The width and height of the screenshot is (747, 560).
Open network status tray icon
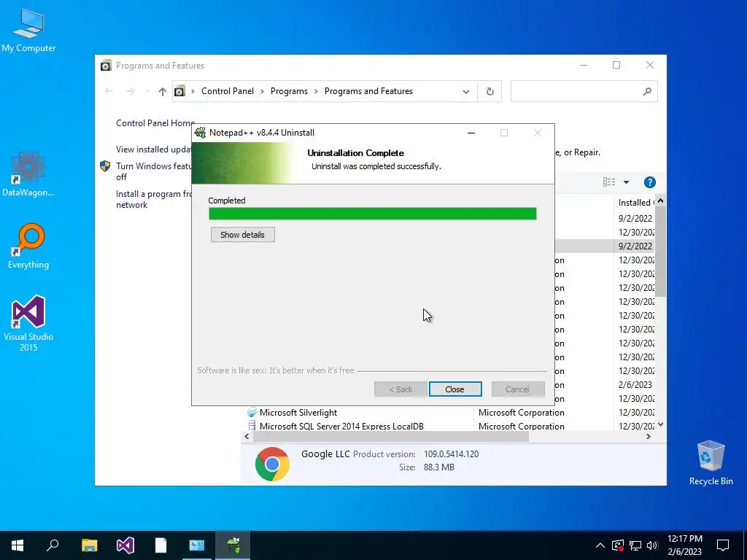(635, 545)
